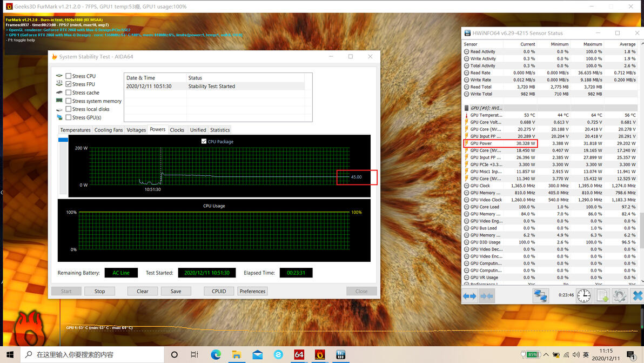Open Cortana circle icon on the taskbar
The width and height of the screenshot is (644, 363).
click(174, 354)
